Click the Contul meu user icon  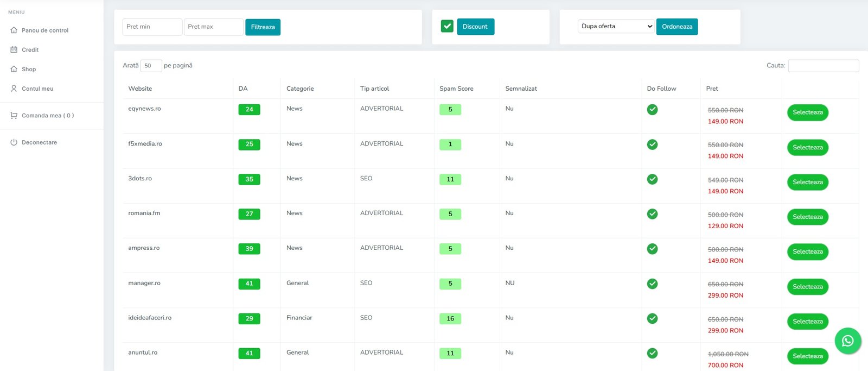point(14,89)
